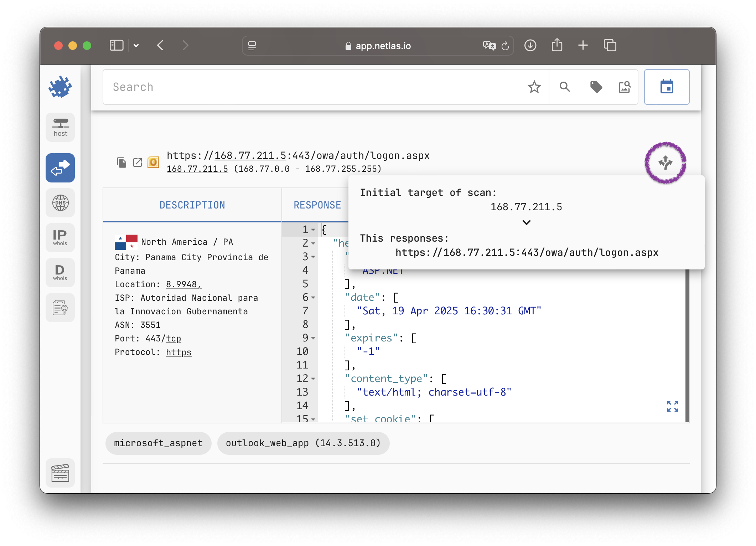Collapse JSON line 1 fold arrow
Image resolution: width=756 pixels, height=546 pixels.
pos(313,230)
